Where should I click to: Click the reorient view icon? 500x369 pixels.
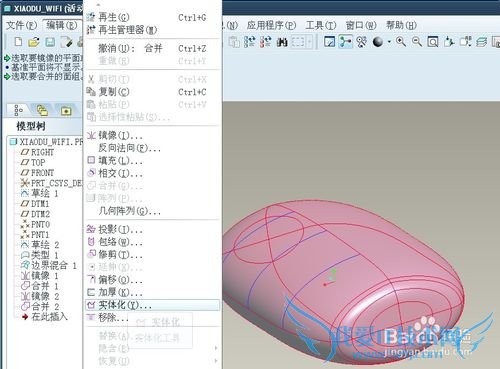coord(449,42)
